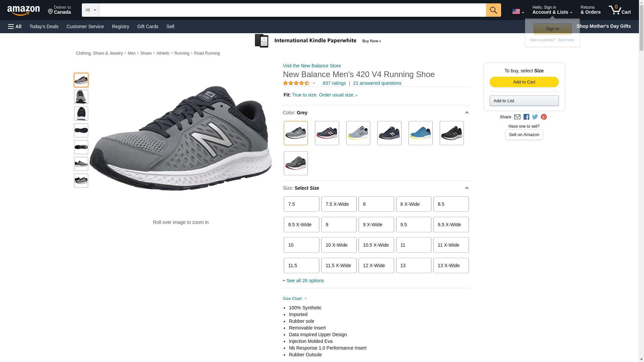Open the search category All dropdown

tap(90, 10)
